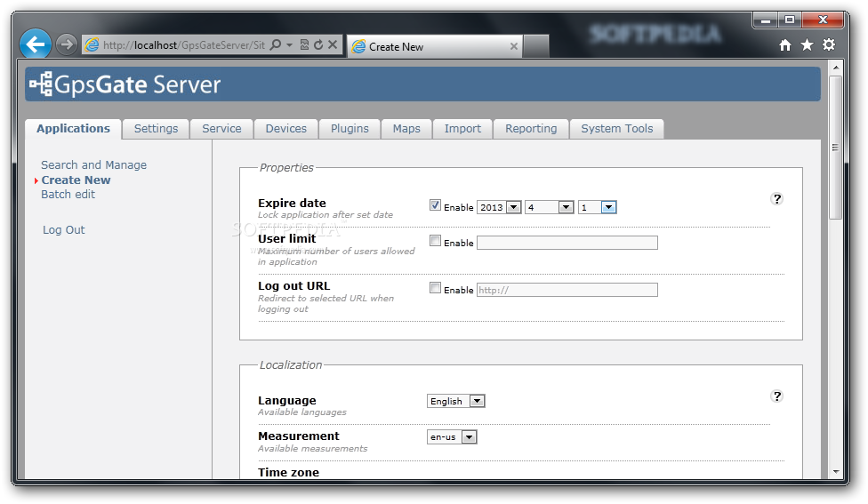Click the Log Out link

(64, 229)
